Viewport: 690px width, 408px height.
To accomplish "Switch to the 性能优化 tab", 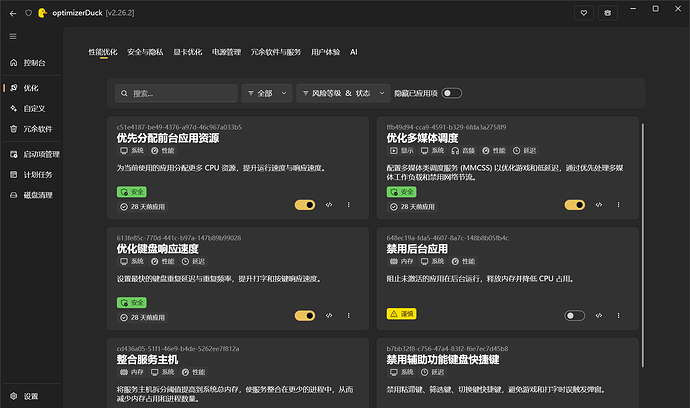I will tap(103, 52).
